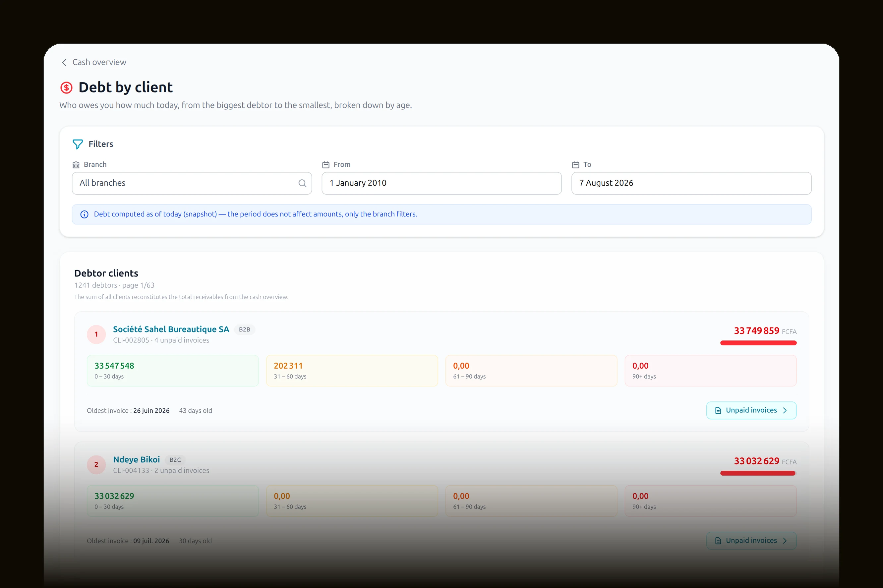Click oldest invoice date 26 juin 2026
Screen dimensions: 883x588
point(151,411)
